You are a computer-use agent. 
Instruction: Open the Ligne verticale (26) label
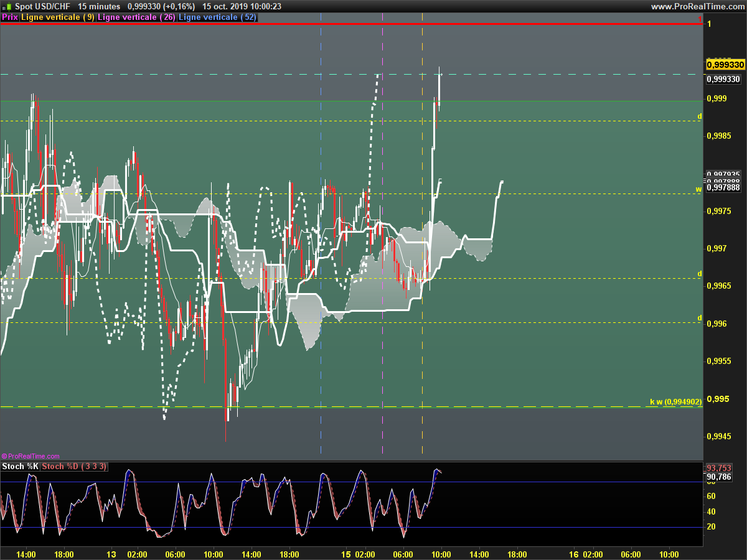click(x=136, y=17)
